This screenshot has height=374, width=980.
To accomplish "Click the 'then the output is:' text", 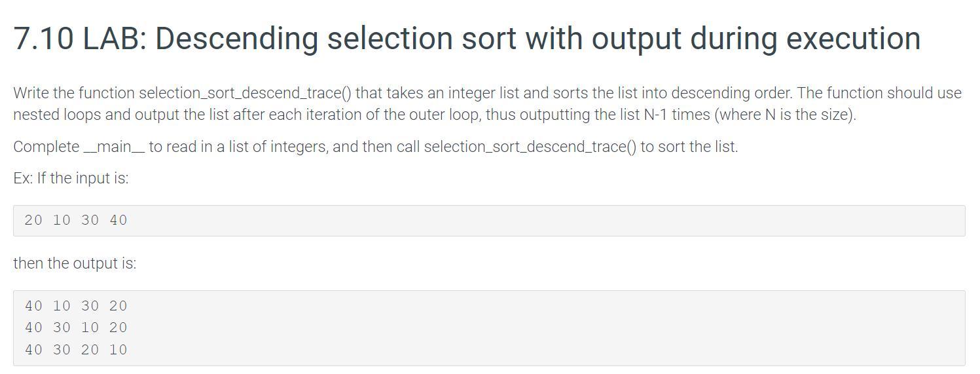I will coord(75,263).
